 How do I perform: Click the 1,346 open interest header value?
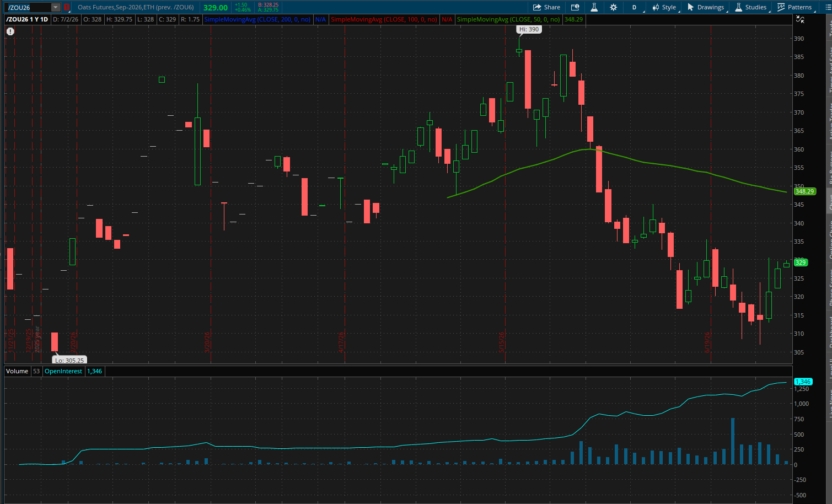pyautogui.click(x=95, y=371)
